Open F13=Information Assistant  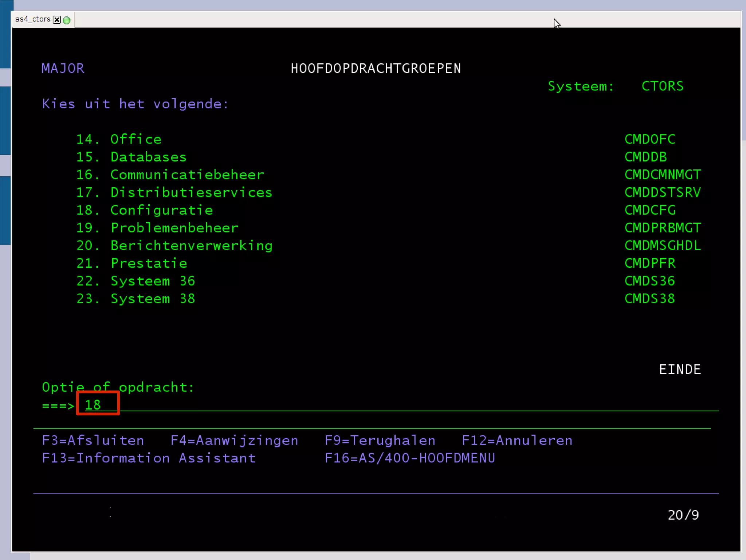point(149,458)
